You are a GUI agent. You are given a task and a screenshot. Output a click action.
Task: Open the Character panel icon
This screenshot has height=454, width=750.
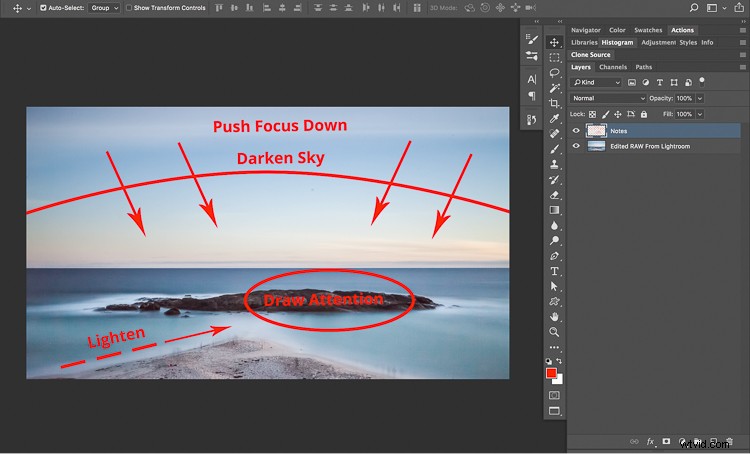531,79
